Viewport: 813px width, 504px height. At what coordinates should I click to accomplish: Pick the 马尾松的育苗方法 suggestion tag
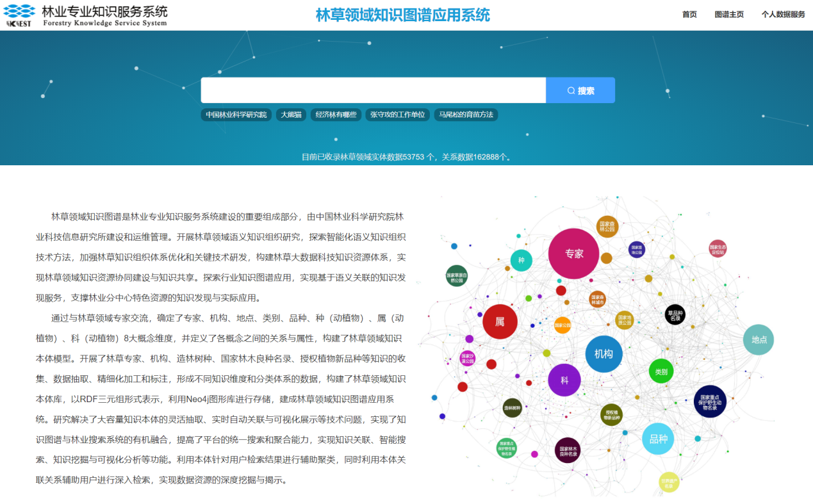coord(466,115)
